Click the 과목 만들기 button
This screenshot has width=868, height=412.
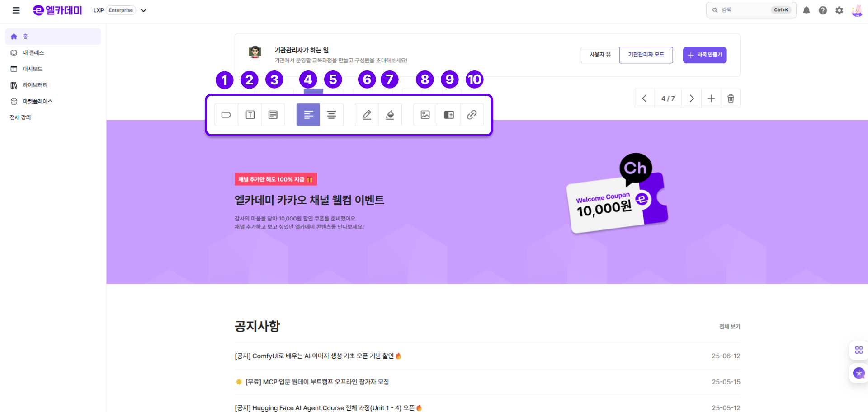tap(705, 55)
